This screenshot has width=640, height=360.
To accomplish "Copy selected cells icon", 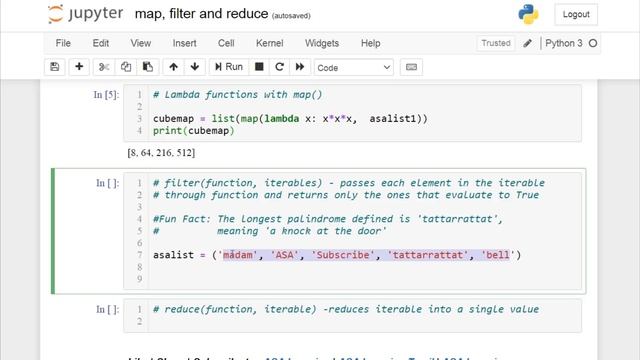I will click(126, 67).
